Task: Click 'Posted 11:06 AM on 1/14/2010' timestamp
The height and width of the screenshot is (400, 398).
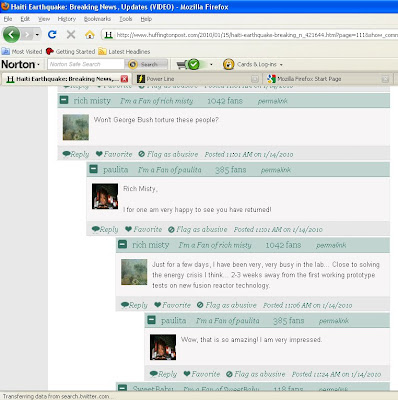Action: 307,305
